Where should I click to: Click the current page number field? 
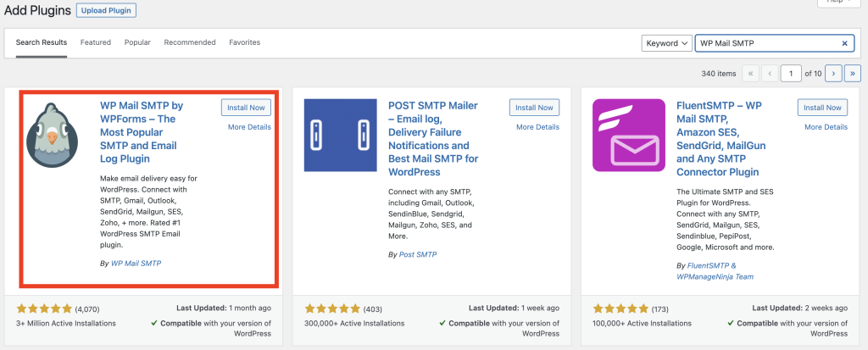791,73
